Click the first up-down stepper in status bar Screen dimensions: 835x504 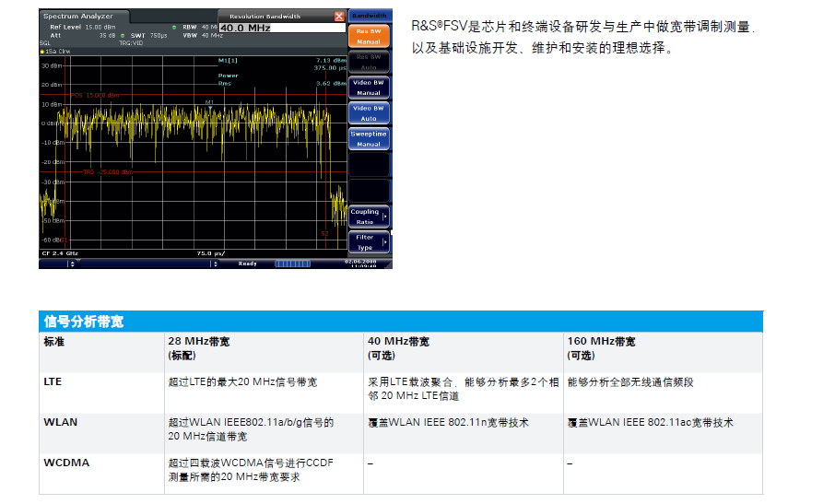(x=73, y=264)
